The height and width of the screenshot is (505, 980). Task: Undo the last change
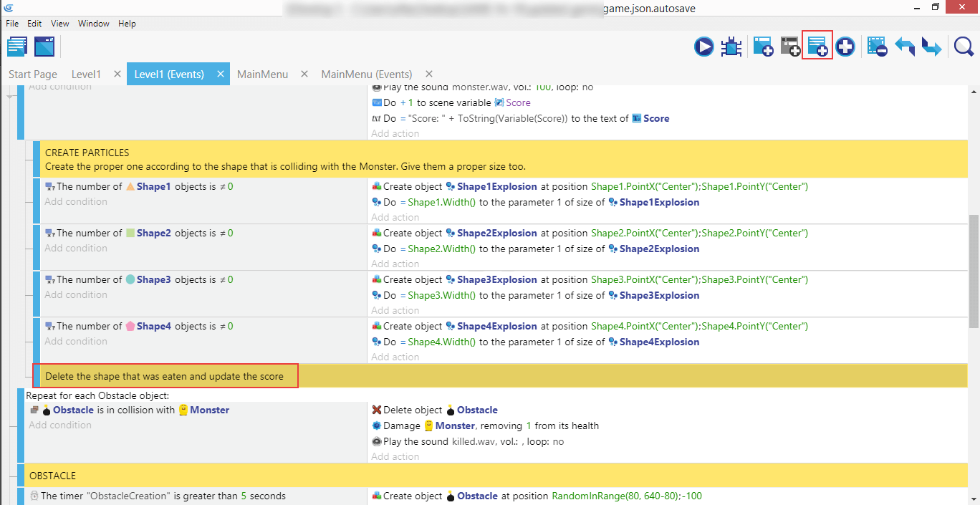(905, 47)
